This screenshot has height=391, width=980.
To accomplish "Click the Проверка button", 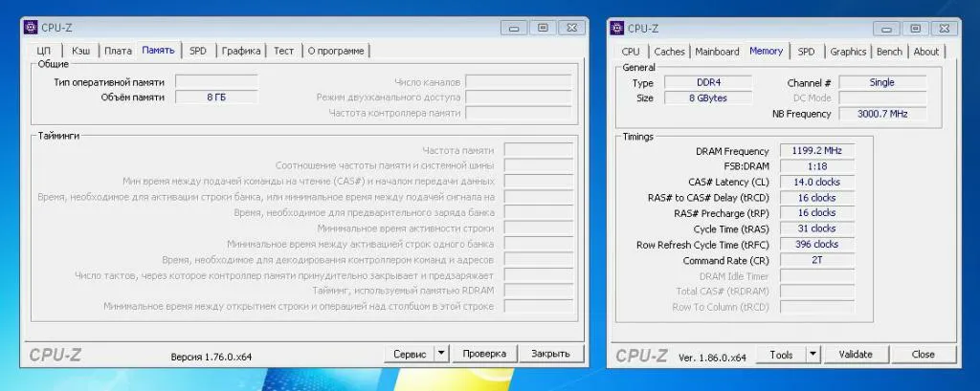I will (x=483, y=353).
